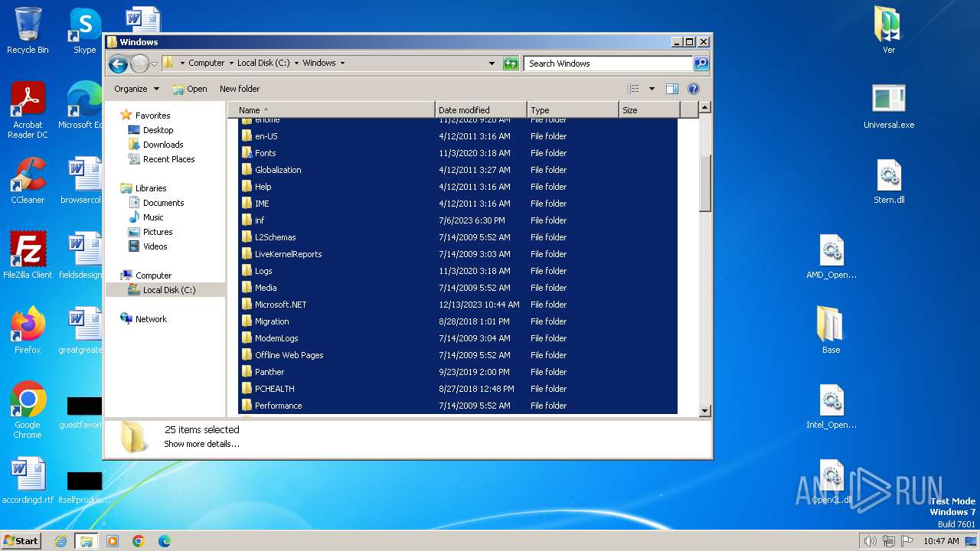Click the clock showing 10:47 AM
Screen dimensions: 980x551
[941, 541]
